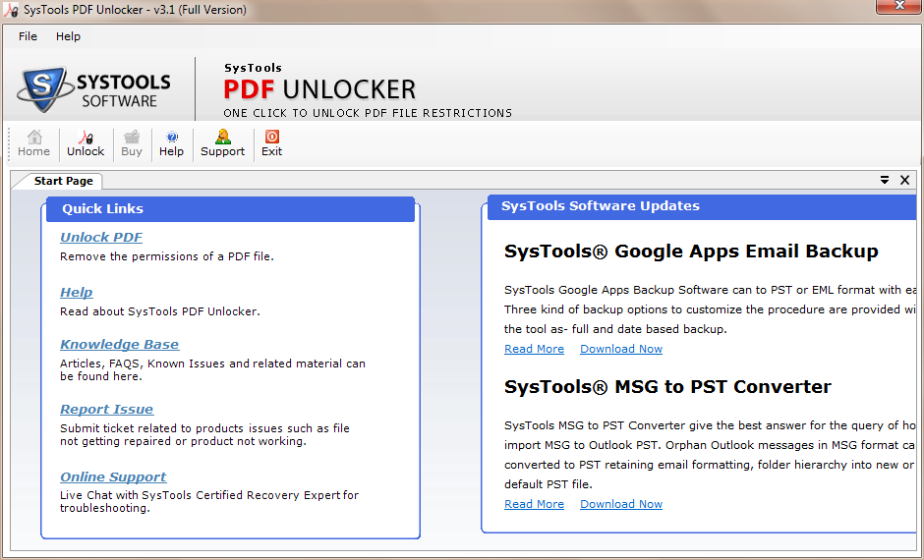Close the Start Page panel
This screenshot has width=924, height=560.
point(905,180)
